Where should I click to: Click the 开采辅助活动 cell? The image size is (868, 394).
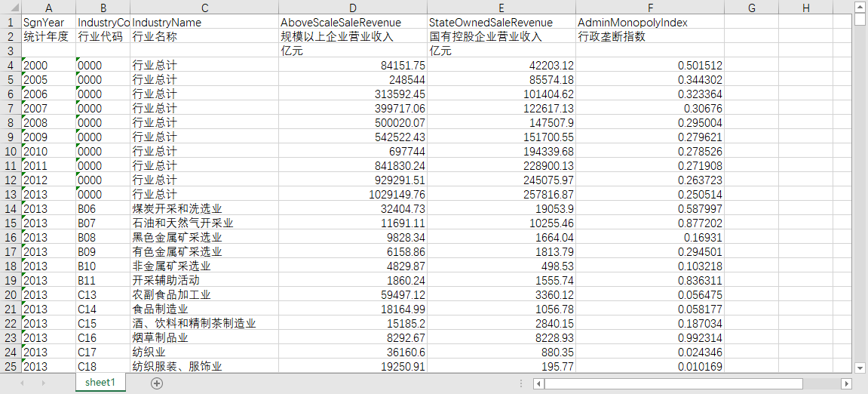coord(205,280)
